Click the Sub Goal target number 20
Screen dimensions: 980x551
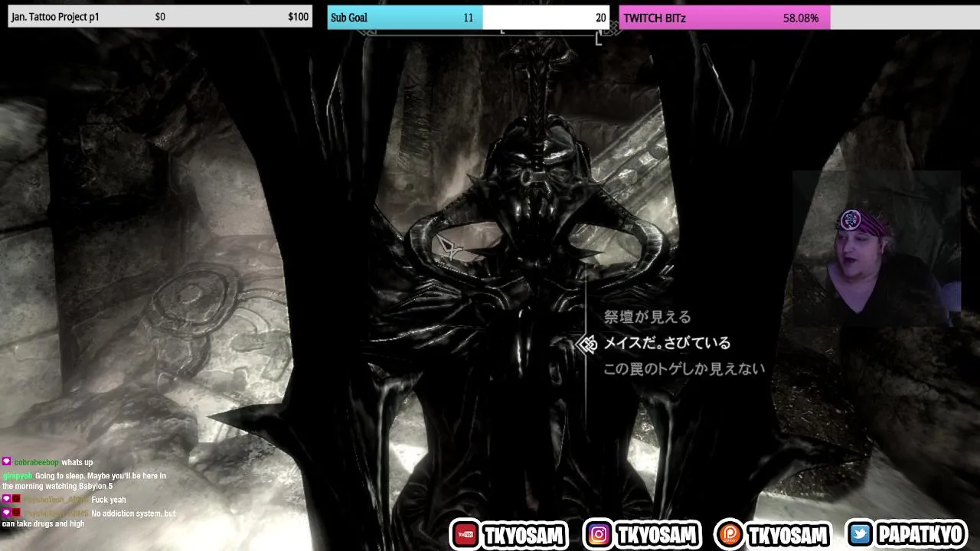pyautogui.click(x=600, y=18)
